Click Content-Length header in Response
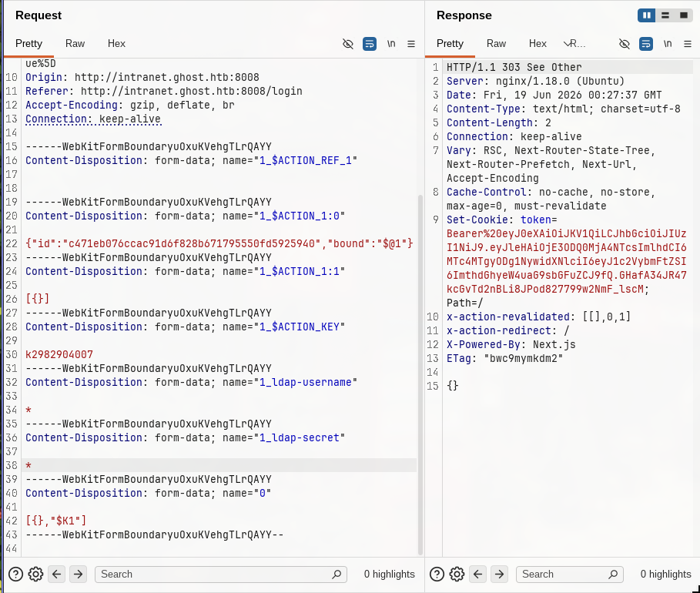 click(499, 122)
